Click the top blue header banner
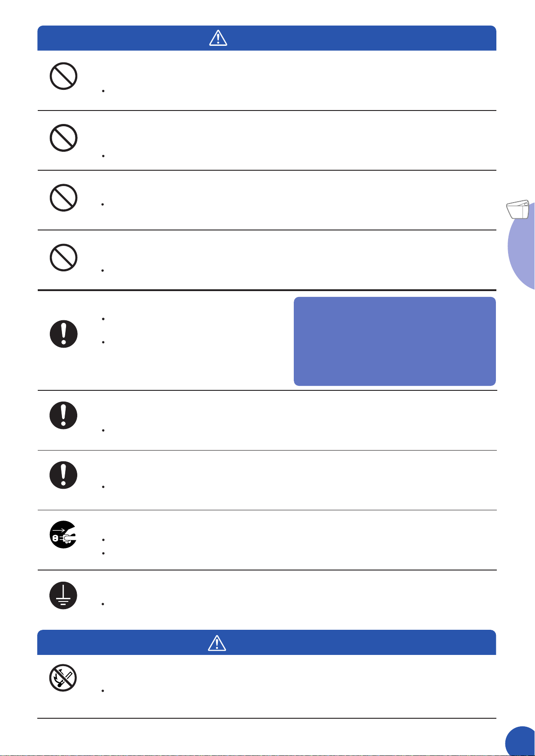 pyautogui.click(x=267, y=38)
